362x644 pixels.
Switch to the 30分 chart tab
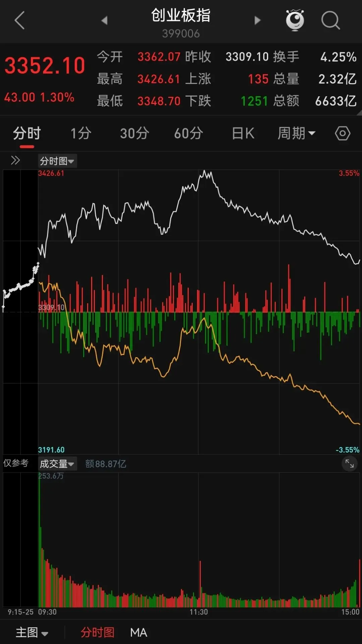(x=134, y=133)
